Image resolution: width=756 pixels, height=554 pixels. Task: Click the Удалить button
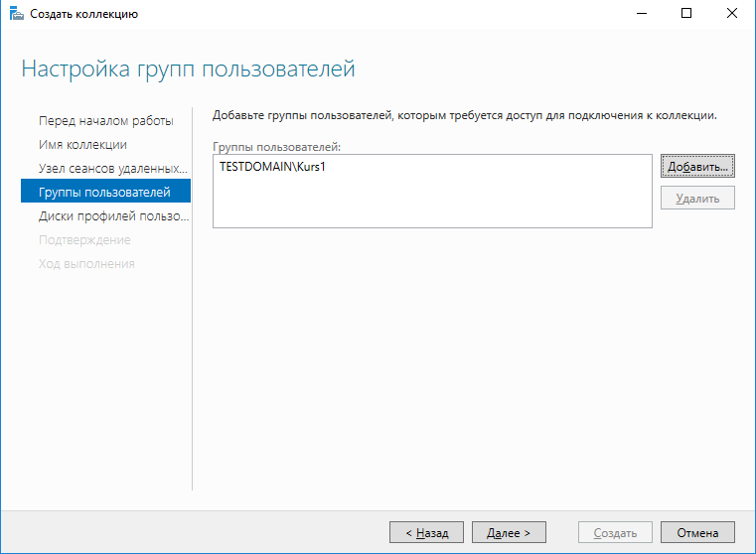point(697,199)
